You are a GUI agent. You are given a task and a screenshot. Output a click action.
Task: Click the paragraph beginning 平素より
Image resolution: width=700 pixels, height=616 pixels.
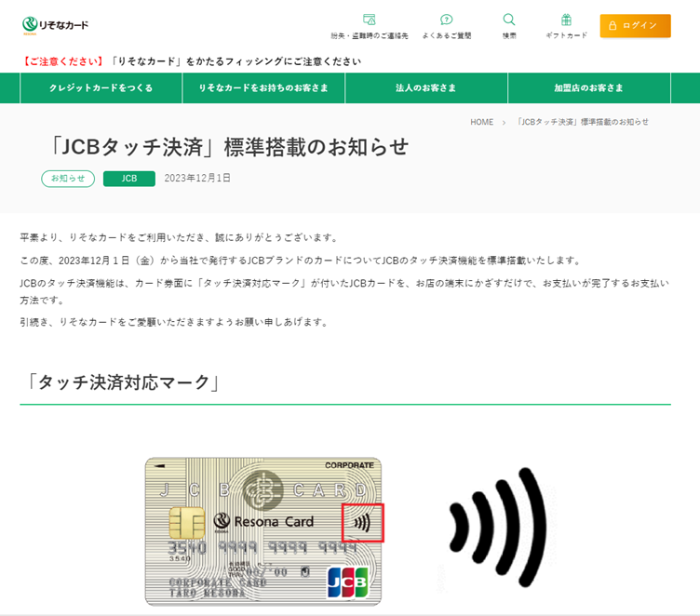(180, 237)
